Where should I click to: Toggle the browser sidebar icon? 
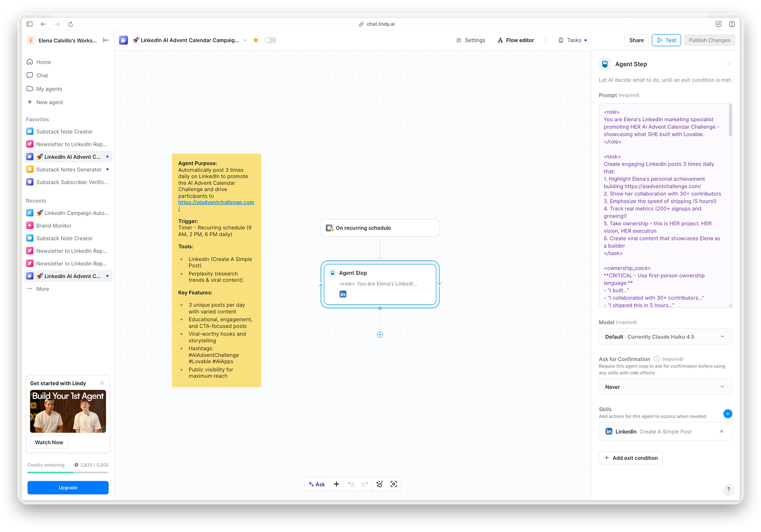tap(29, 24)
